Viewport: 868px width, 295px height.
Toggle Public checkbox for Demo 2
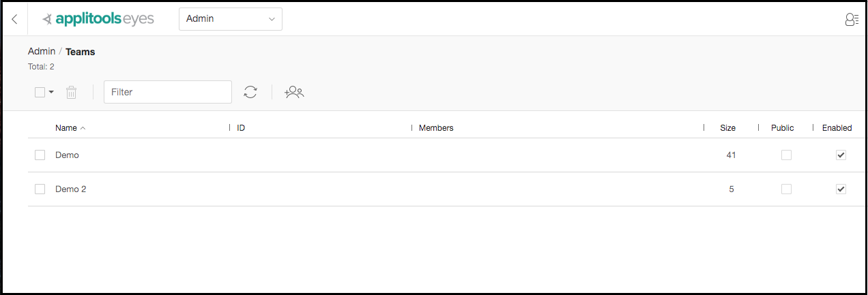(786, 189)
